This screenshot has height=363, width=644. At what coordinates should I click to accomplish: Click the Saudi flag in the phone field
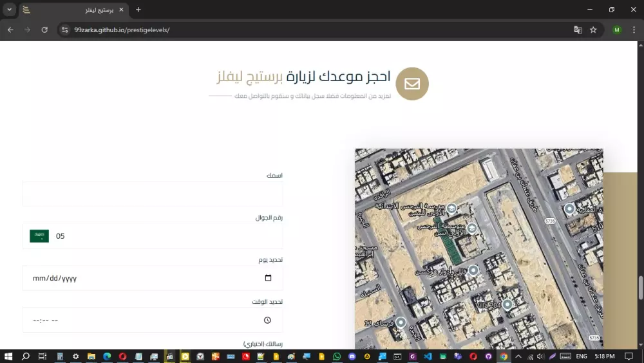point(39,236)
